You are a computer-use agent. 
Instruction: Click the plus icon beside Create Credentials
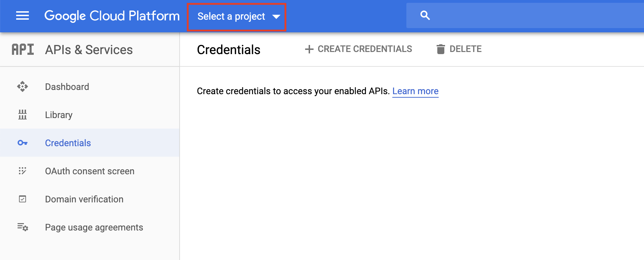(x=309, y=49)
